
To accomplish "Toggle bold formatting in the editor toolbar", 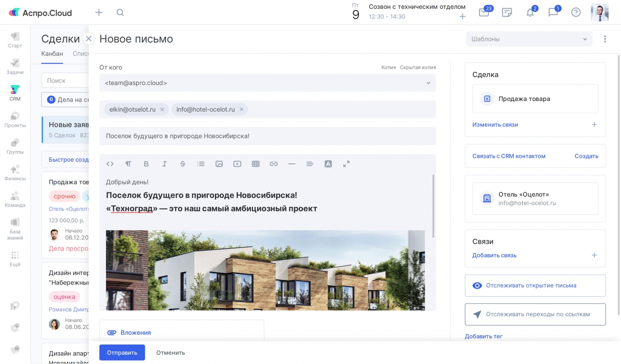I will click(x=146, y=164).
